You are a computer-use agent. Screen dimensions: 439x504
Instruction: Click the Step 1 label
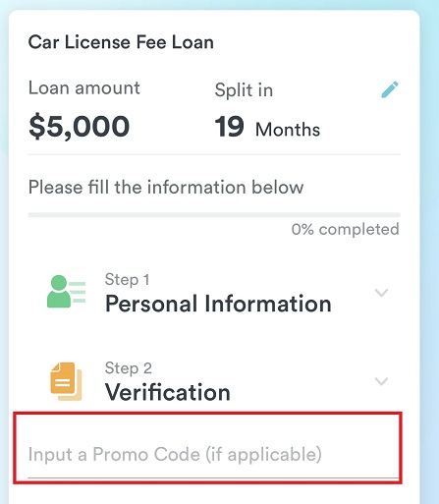click(127, 280)
